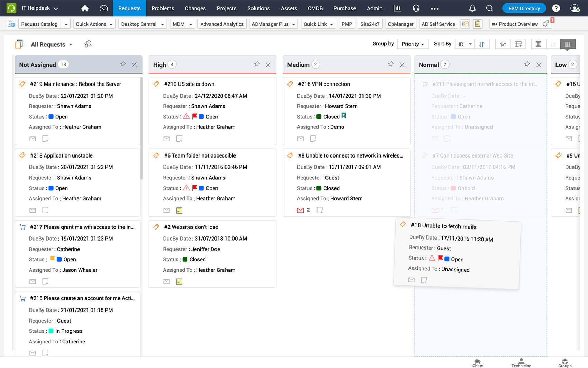
Task: Click the rocket announcements icon
Action: click(546, 24)
